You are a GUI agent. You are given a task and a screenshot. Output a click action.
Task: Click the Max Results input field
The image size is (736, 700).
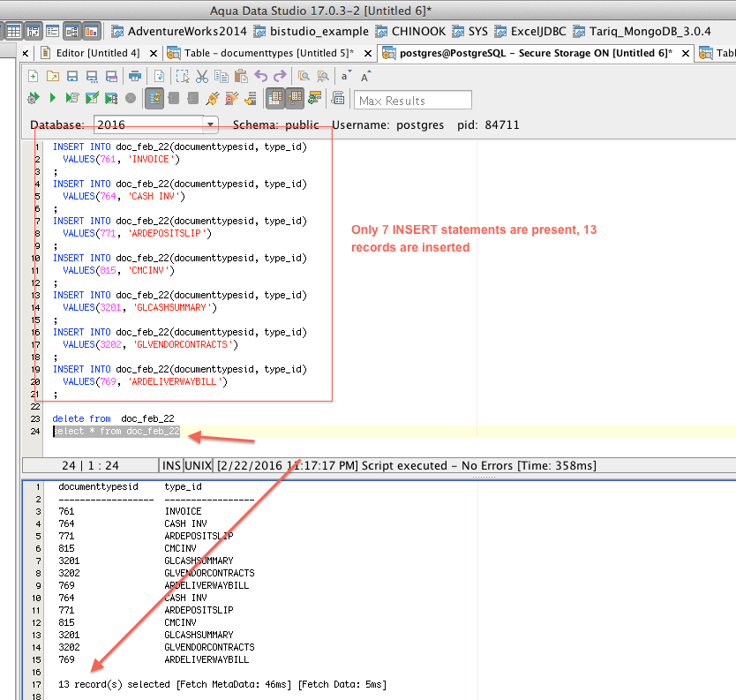pyautogui.click(x=413, y=101)
